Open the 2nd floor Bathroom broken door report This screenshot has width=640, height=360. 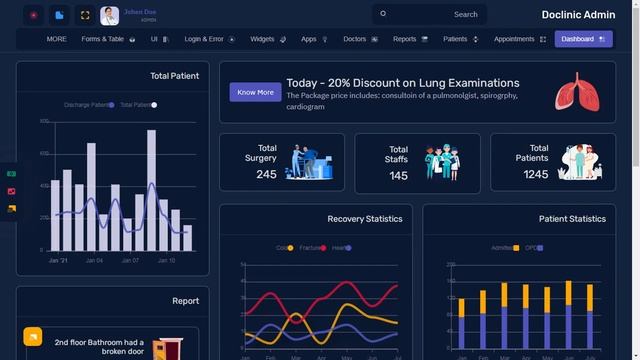click(99, 347)
